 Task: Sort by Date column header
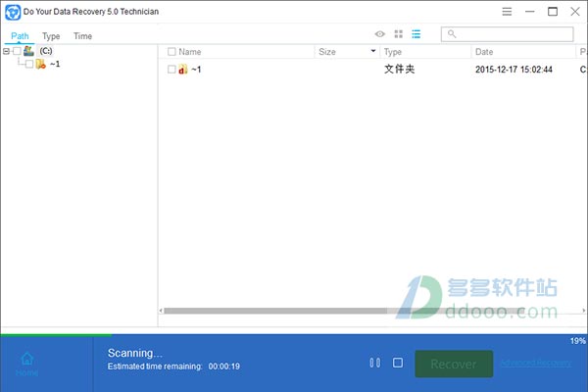[x=484, y=52]
